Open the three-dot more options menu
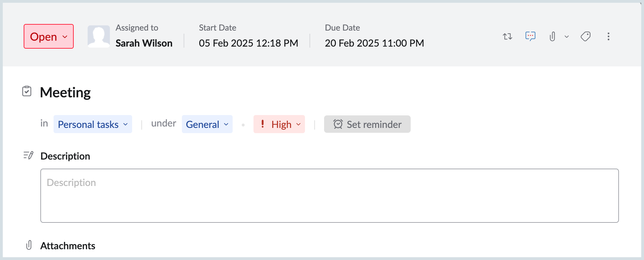 [x=608, y=36]
